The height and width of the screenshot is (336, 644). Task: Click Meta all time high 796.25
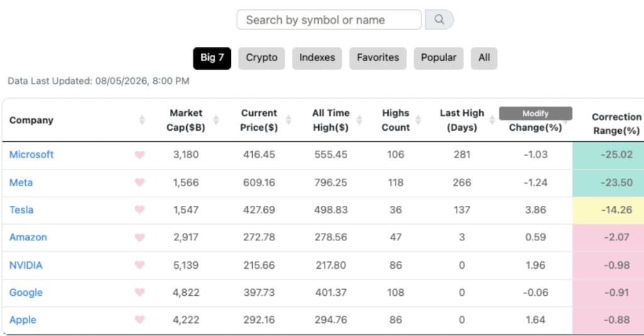click(x=331, y=182)
